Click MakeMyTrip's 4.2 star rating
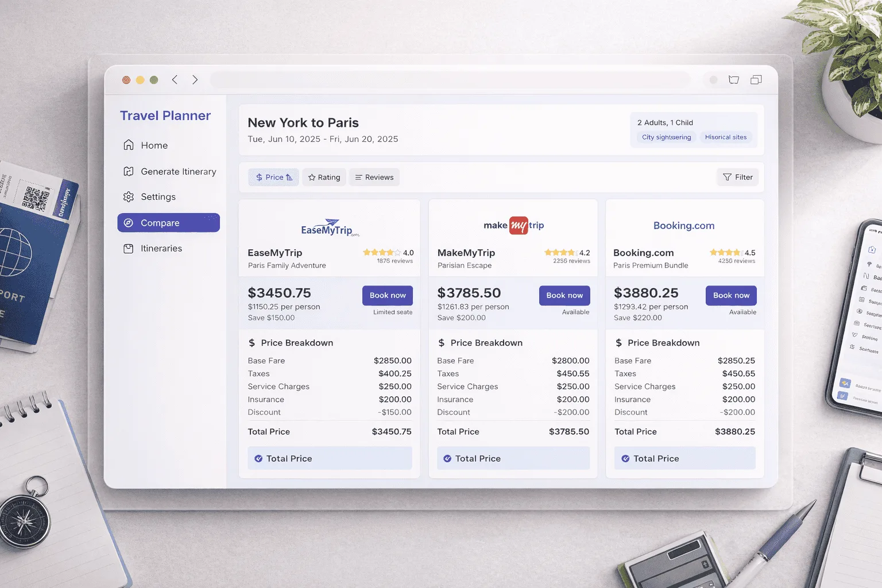This screenshot has width=882, height=588. point(567,253)
